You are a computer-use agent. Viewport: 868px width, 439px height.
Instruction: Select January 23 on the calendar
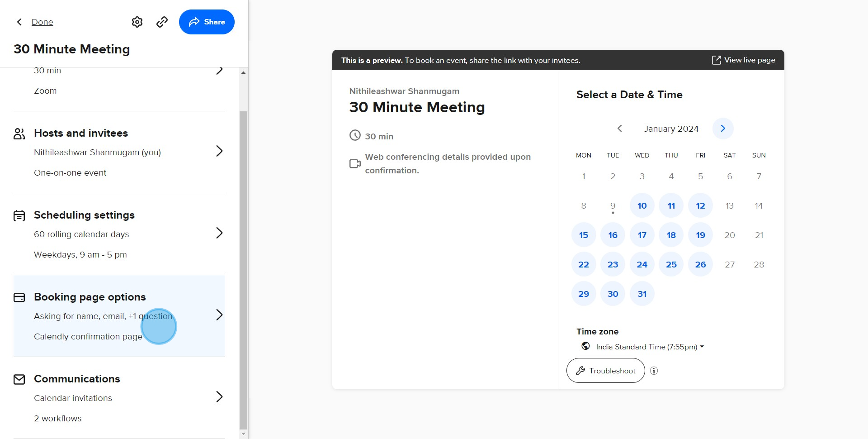pos(613,264)
